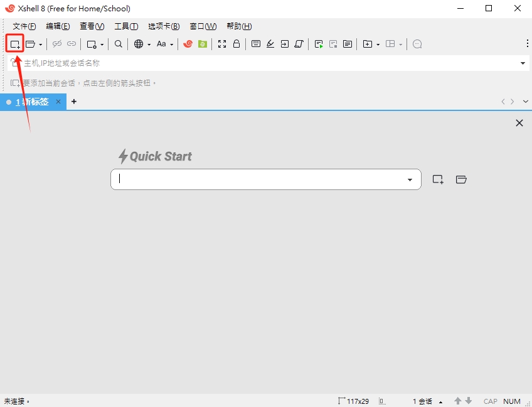Expand the Quick Start combo box arrow
Screen dimensions: 532x407
[410, 180]
